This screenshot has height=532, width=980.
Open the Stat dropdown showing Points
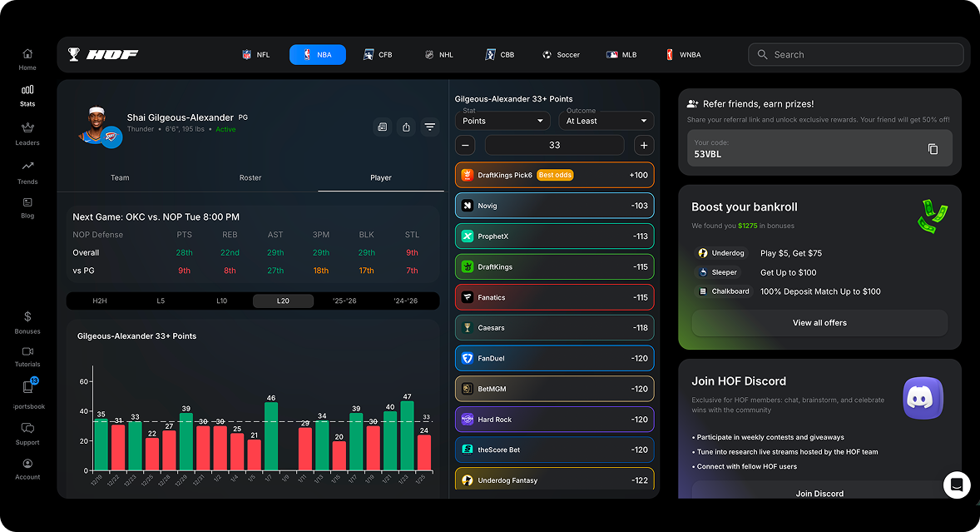(502, 120)
